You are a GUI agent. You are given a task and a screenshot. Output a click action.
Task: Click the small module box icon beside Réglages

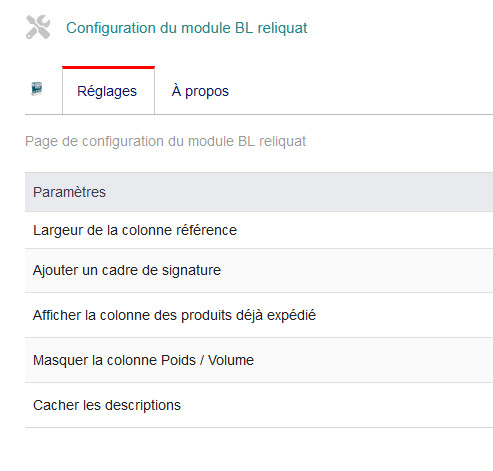point(37,89)
